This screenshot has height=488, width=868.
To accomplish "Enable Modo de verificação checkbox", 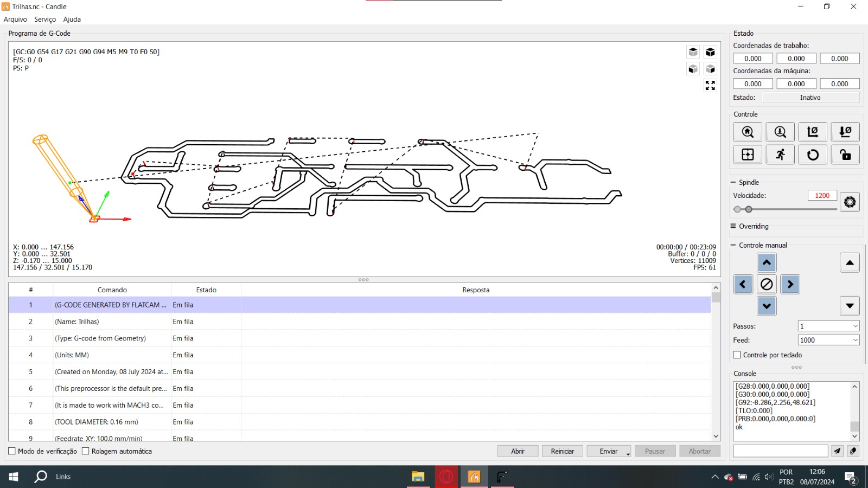I will pos(12,451).
